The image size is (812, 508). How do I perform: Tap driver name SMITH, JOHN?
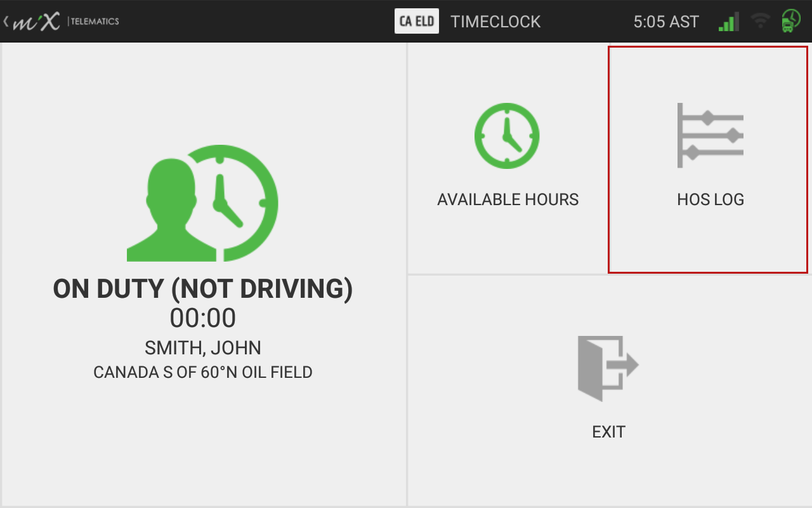[203, 348]
